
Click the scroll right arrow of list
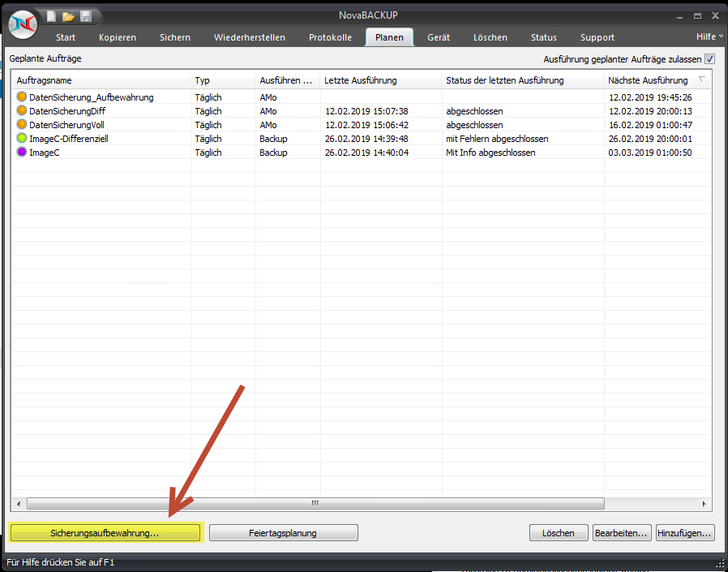(x=704, y=503)
